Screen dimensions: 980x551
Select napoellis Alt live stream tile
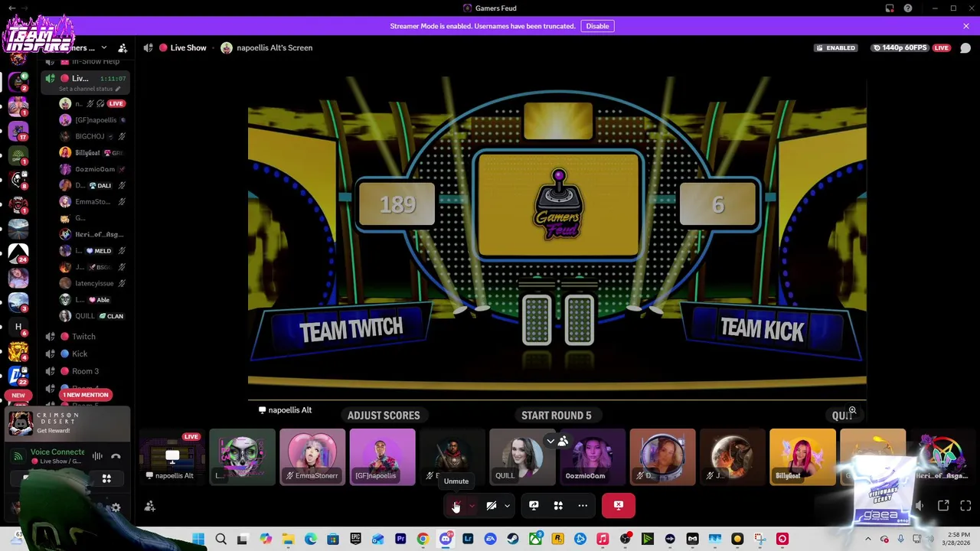(x=172, y=457)
